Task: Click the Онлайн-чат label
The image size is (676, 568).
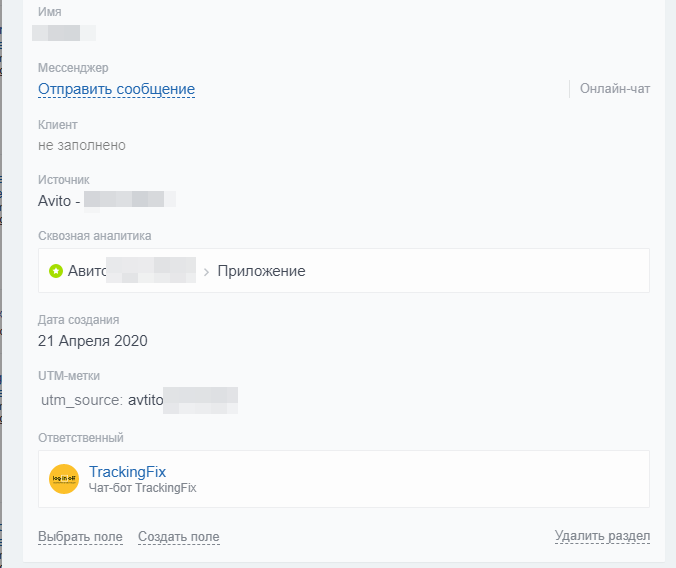Action: pyautogui.click(x=615, y=89)
